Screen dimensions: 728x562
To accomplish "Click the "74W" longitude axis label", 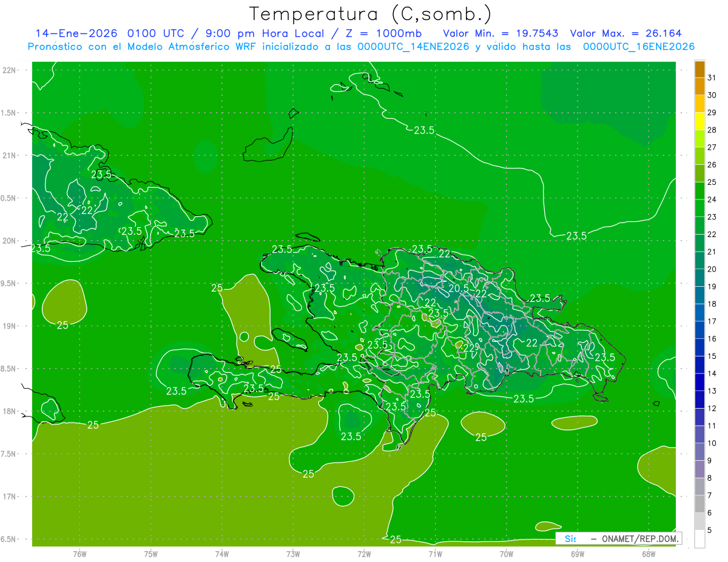I will pos(222,554).
